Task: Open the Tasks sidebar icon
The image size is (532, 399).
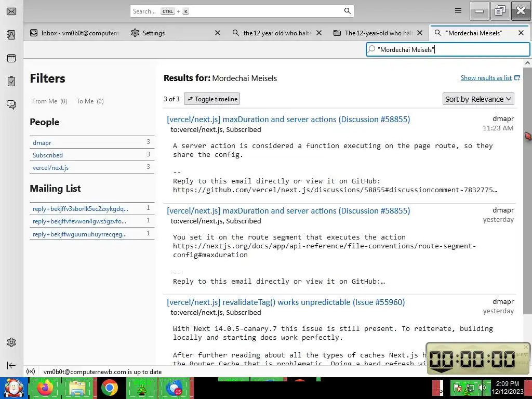Action: [11, 82]
